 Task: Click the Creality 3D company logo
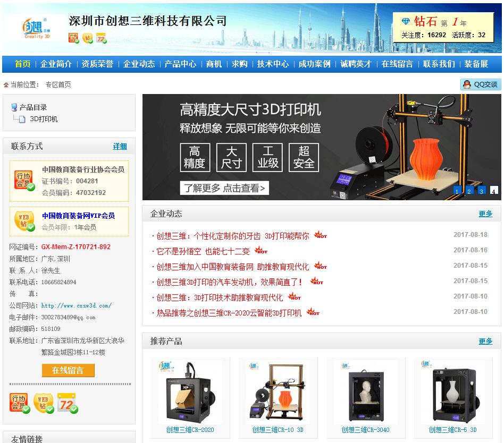coord(36,28)
